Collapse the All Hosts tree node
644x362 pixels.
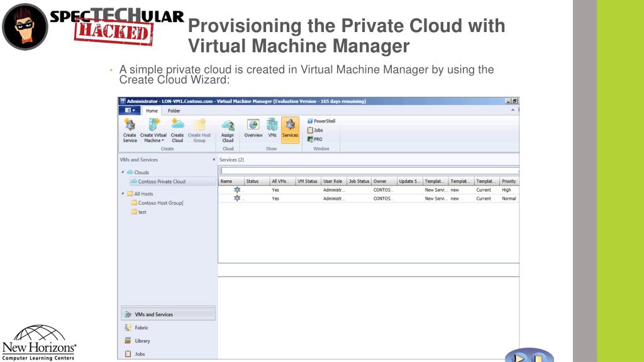pos(123,194)
